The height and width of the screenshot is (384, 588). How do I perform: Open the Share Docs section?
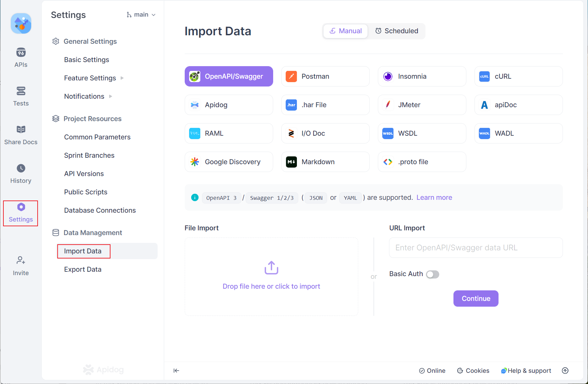[21, 135]
